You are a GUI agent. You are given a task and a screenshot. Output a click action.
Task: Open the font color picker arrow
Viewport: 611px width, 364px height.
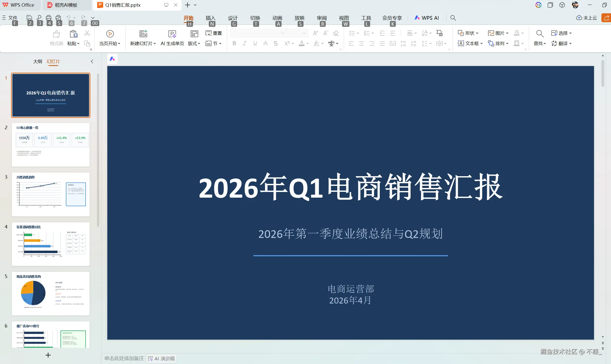click(x=308, y=43)
